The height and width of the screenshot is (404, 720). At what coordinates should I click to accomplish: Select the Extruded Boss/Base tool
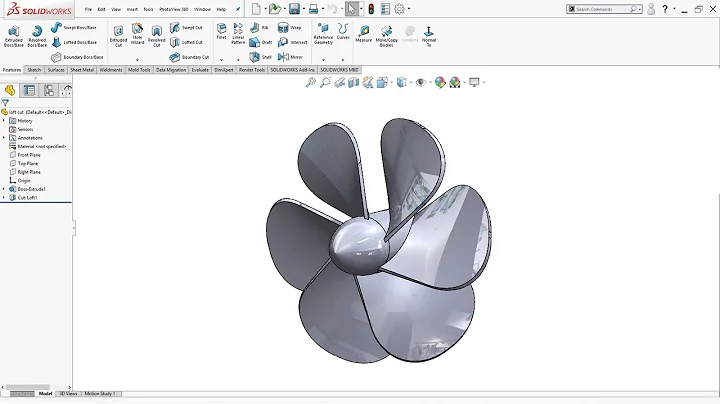pyautogui.click(x=14, y=36)
